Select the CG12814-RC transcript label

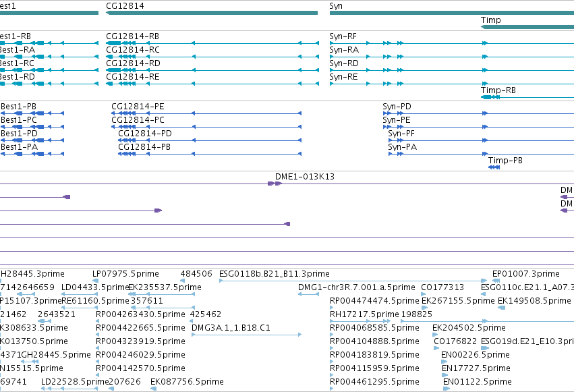click(132, 50)
